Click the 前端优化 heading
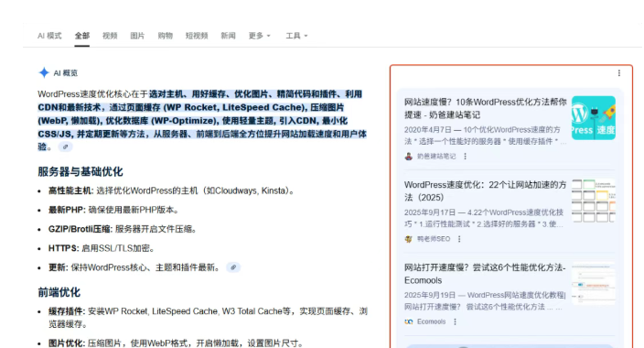The width and height of the screenshot is (644, 348). tap(59, 292)
